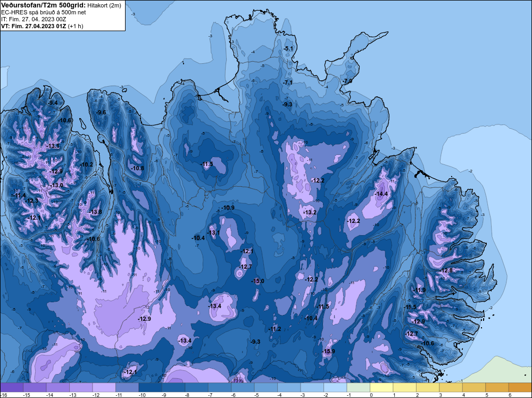The height and width of the screenshot is (398, 532).
Task: Click the -12.8 temperature label
Action: click(446, 270)
